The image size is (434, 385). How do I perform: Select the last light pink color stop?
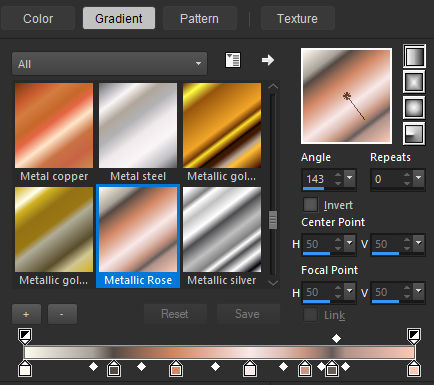coord(414,369)
